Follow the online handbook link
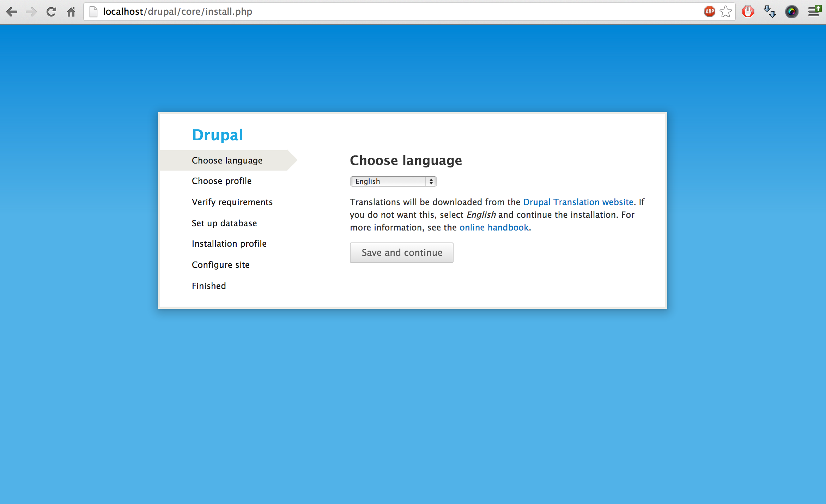826x504 pixels. click(x=494, y=227)
